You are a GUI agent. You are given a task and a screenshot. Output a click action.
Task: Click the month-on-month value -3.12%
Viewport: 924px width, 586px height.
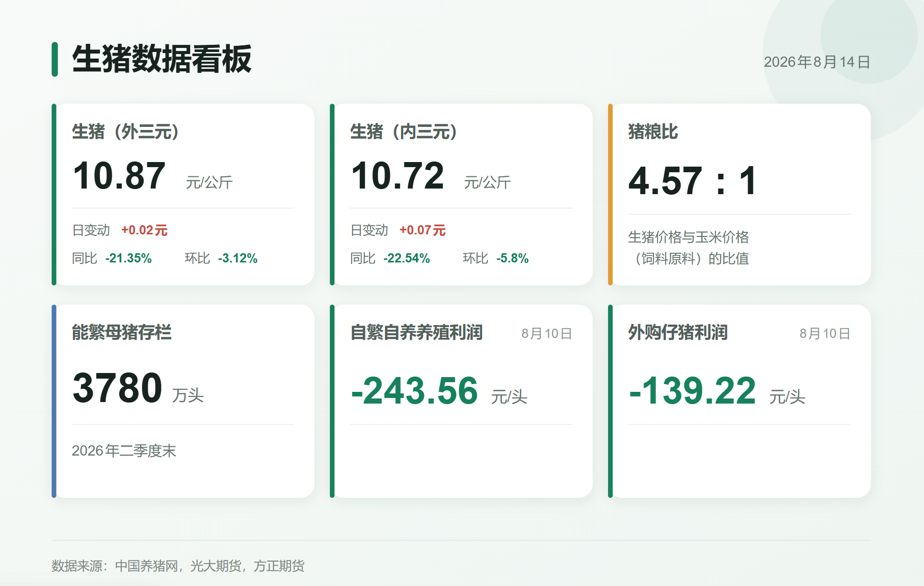(237, 258)
